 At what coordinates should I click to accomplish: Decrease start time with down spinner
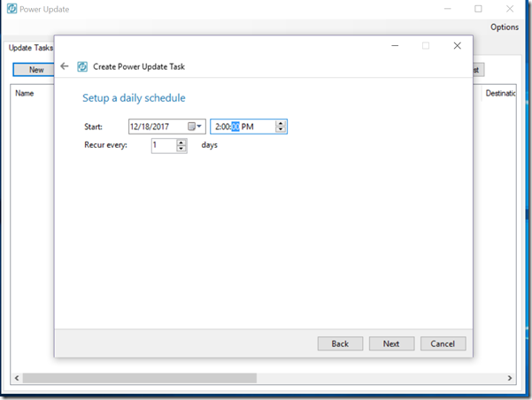(281, 129)
